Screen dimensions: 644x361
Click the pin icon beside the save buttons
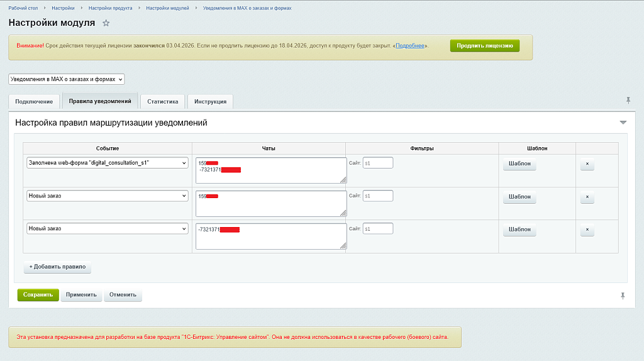coord(623,296)
